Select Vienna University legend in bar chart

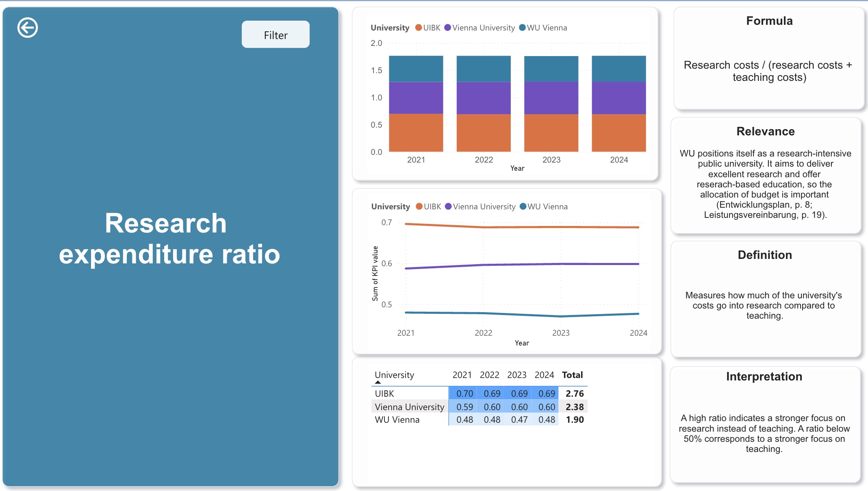point(480,28)
